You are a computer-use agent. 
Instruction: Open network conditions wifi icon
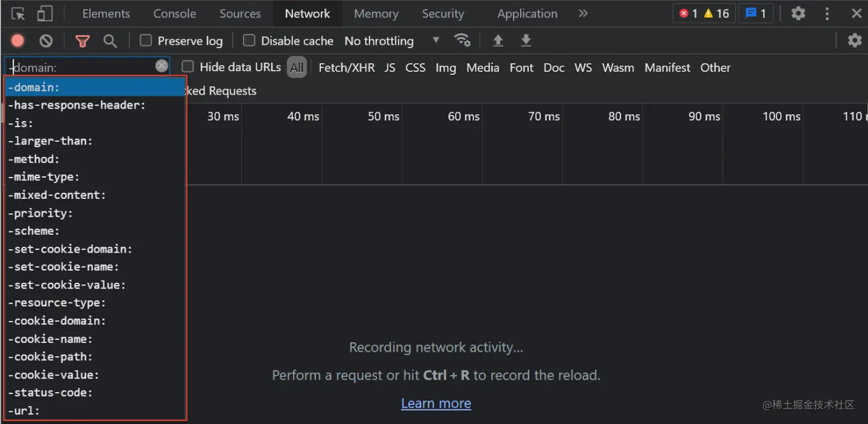pos(462,40)
